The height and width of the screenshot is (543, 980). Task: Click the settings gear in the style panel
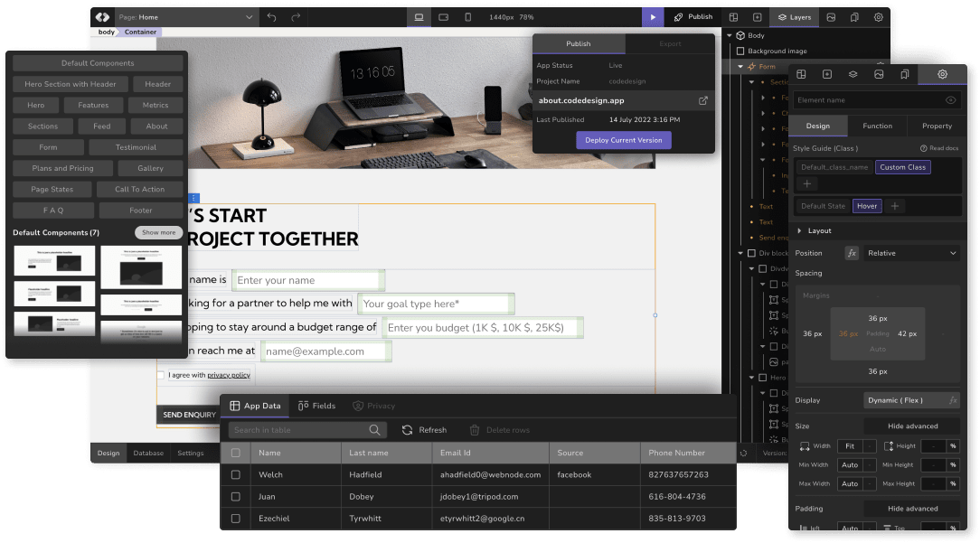point(942,74)
